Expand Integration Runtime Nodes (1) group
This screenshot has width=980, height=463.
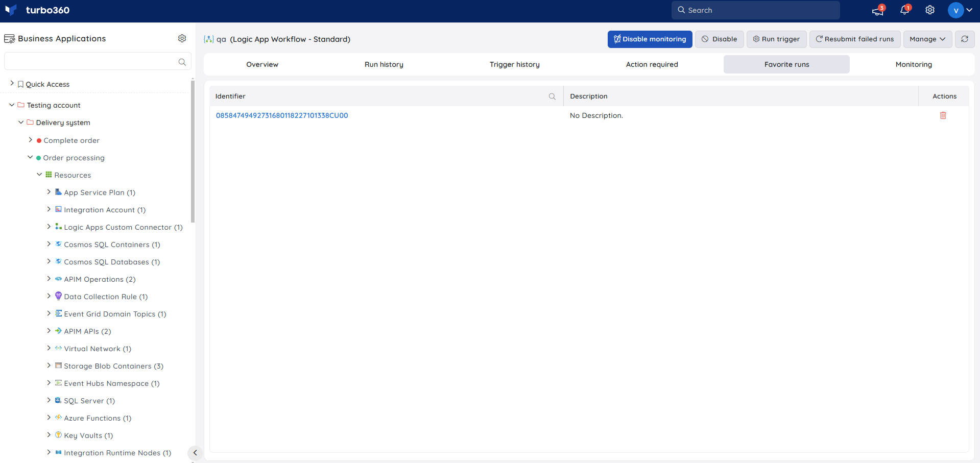tap(49, 452)
